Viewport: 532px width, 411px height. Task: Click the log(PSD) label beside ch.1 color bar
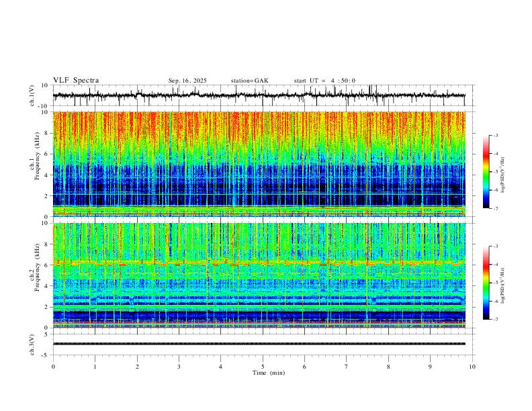coord(503,175)
